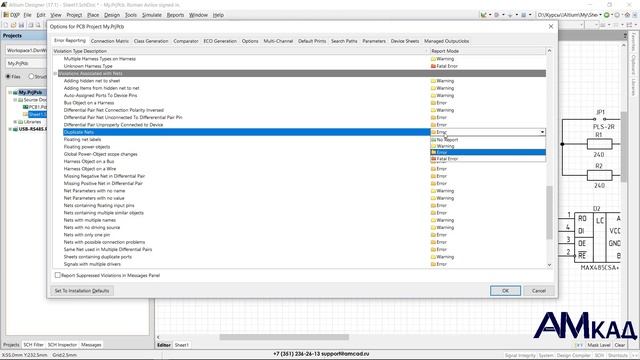Click the PCB1 document icon in tree
The image size is (640, 360).
click(25, 107)
